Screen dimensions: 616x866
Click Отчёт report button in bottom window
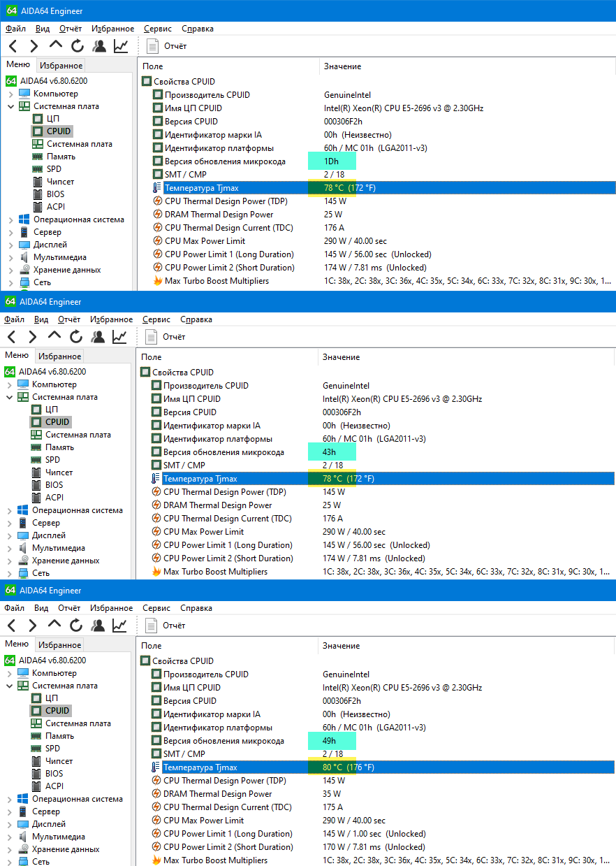click(x=166, y=626)
